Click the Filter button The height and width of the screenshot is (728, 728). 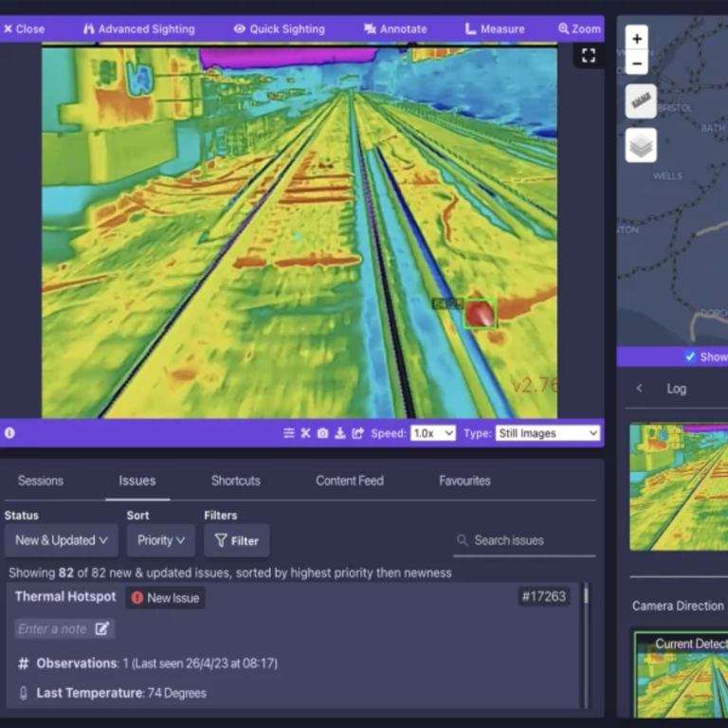click(x=236, y=540)
